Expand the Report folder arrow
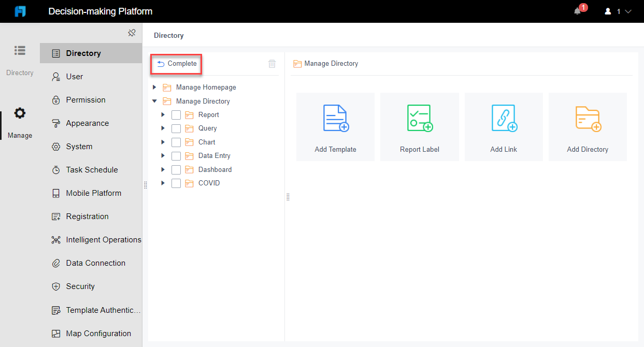 point(163,114)
